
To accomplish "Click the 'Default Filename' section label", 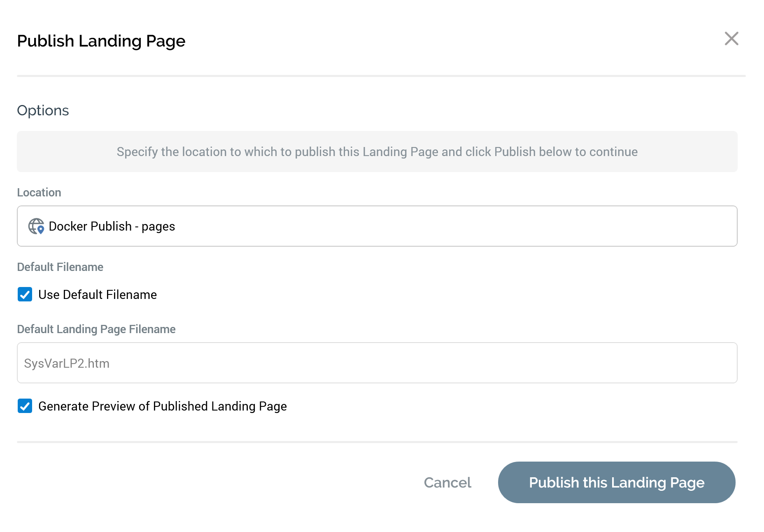I will 60,267.
